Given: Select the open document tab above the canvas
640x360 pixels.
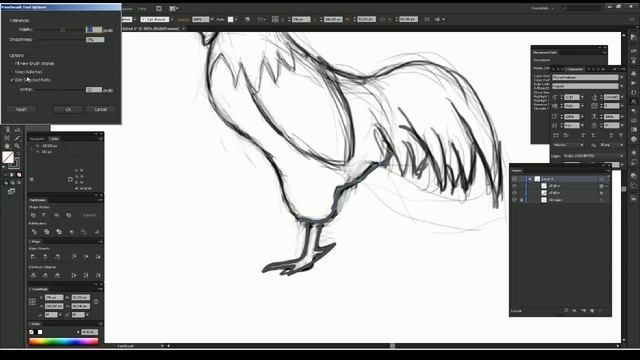Looking at the screenshot, I should click(152, 29).
